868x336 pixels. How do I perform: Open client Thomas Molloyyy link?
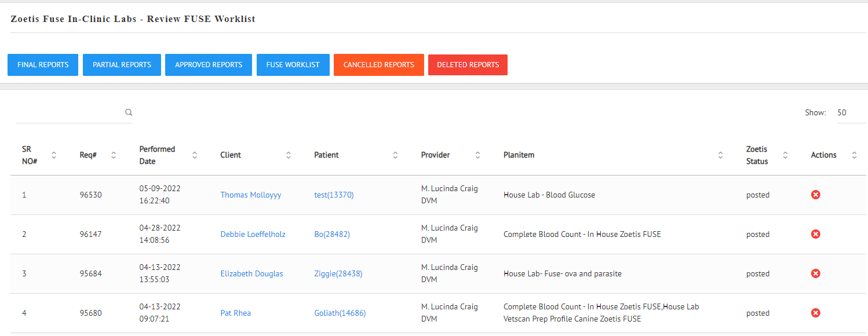[x=250, y=195]
